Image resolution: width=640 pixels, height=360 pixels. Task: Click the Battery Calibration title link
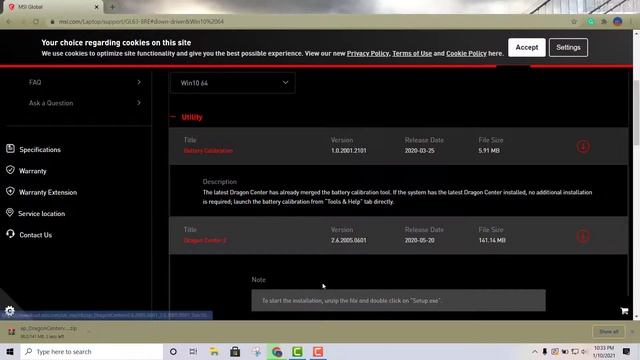point(208,151)
